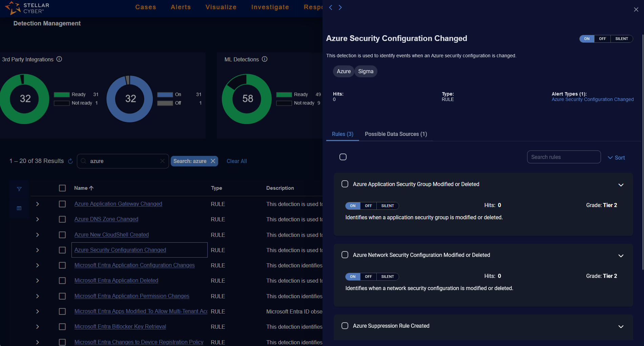Turn OFF Azure Application Security Group rule
644x346 pixels.
click(368, 206)
